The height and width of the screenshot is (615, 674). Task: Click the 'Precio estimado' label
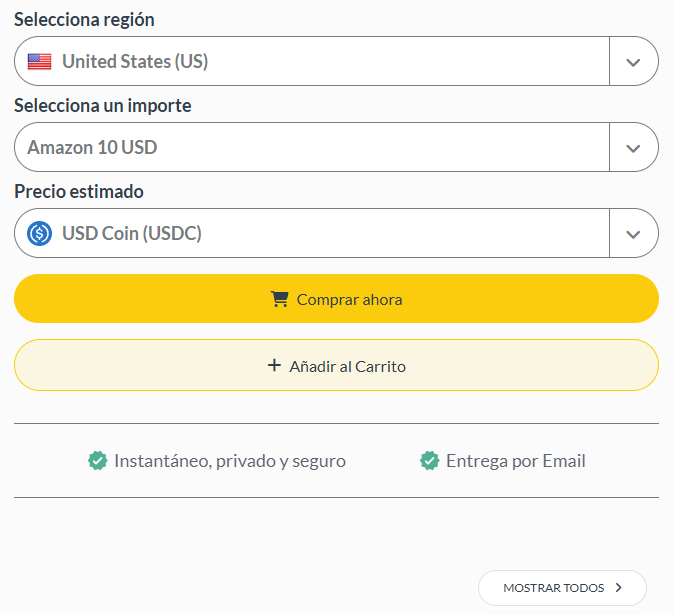pos(79,191)
